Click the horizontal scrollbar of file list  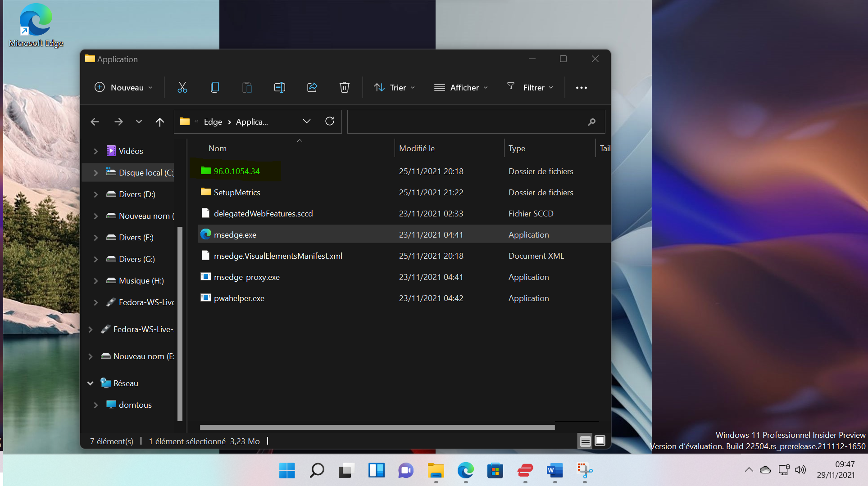(377, 427)
